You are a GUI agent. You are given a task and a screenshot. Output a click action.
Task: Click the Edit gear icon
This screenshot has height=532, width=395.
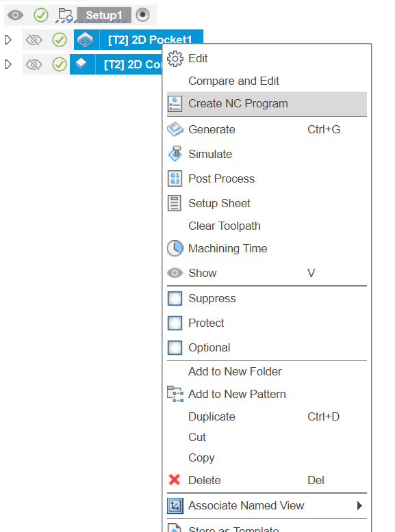click(175, 59)
